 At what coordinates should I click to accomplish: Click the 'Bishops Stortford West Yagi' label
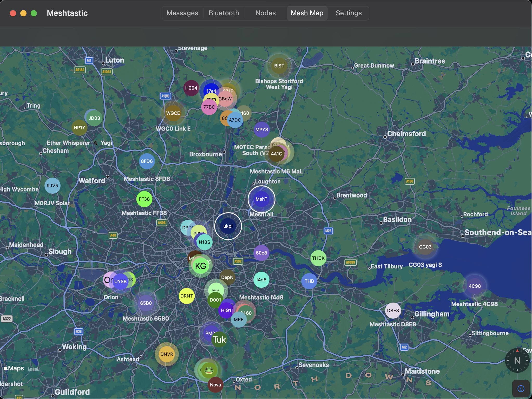tap(279, 84)
